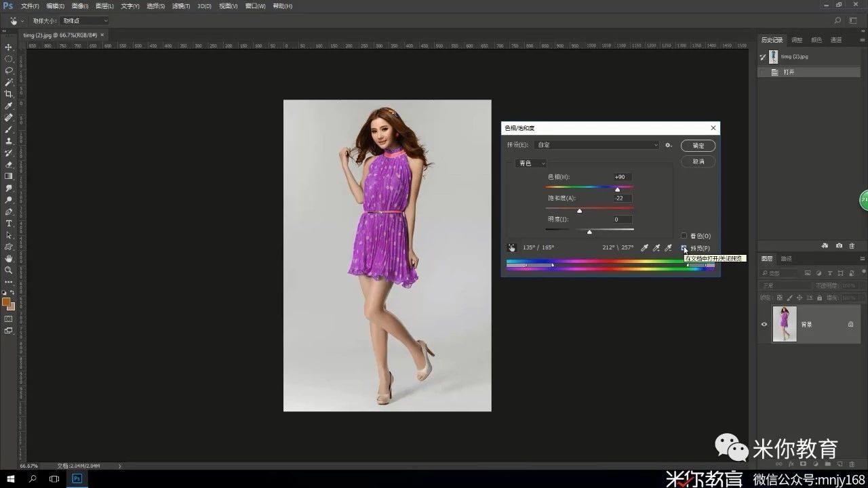Image resolution: width=868 pixels, height=488 pixels.
Task: Select the Eraser tool
Action: (9, 164)
